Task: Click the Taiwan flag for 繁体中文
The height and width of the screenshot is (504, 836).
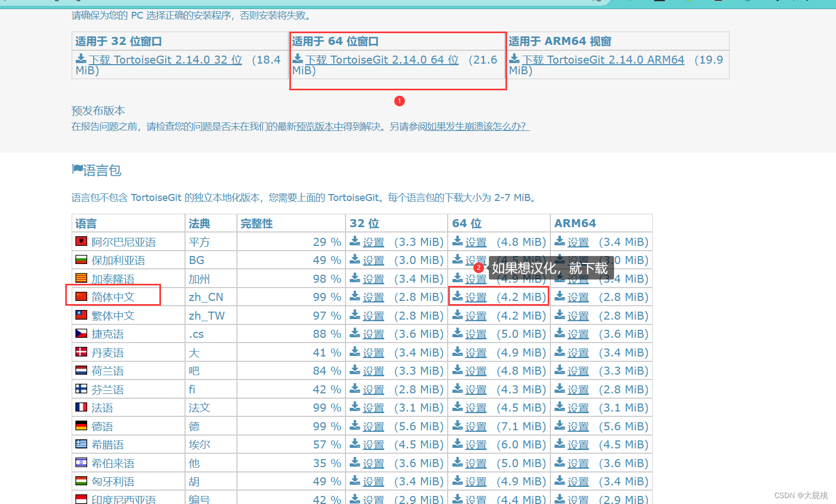Action: [x=81, y=315]
